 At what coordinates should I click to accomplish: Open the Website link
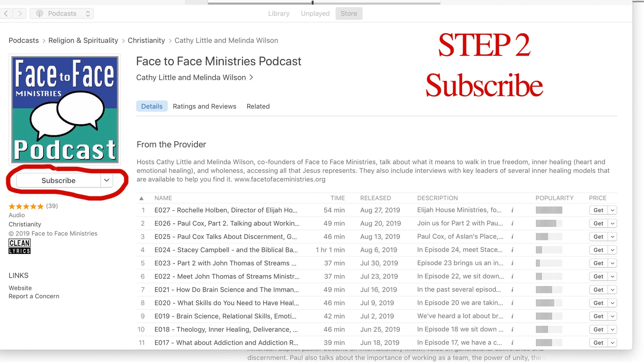20,288
